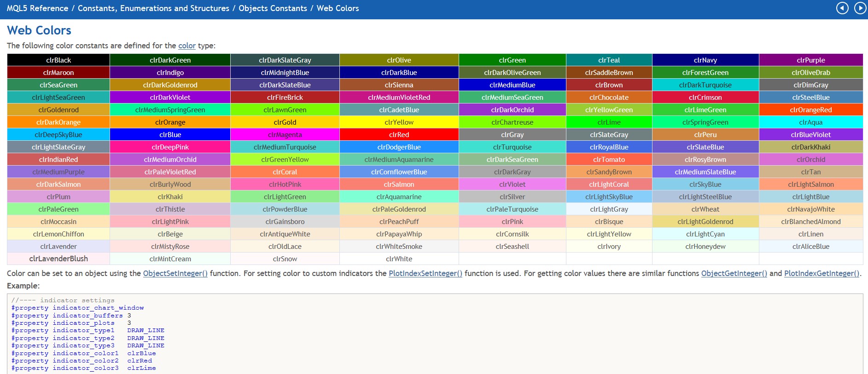Screen dimensions: 868x374
Task: Click the previous page arrow icon
Action: click(x=842, y=8)
